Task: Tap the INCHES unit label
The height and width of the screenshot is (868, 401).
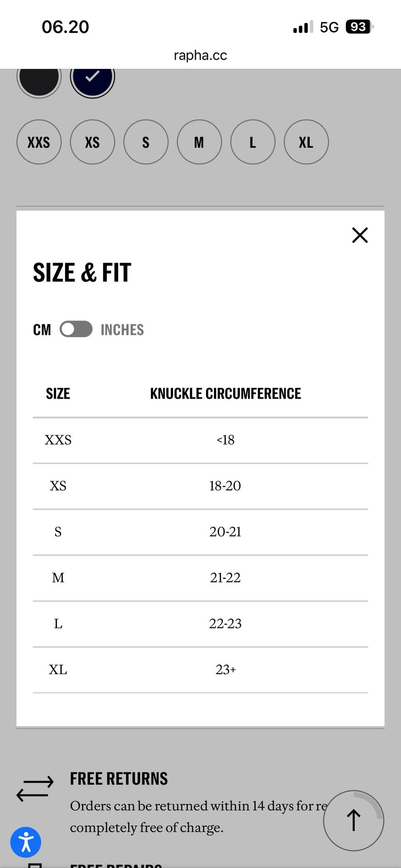Action: 122,330
